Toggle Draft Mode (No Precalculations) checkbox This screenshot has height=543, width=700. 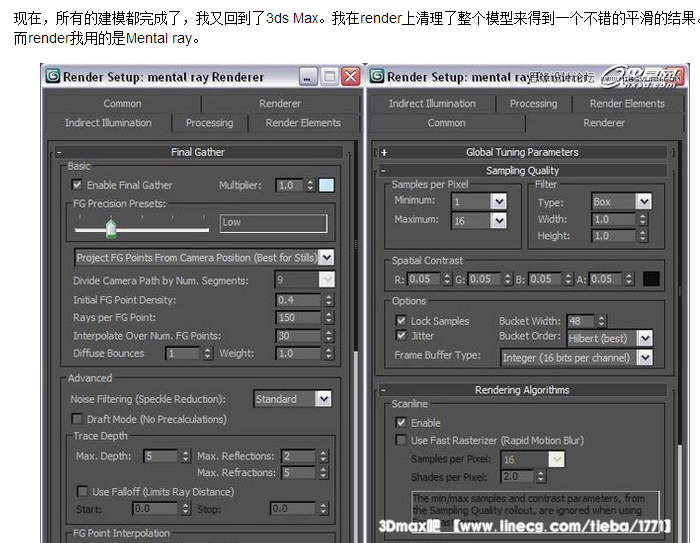77,419
